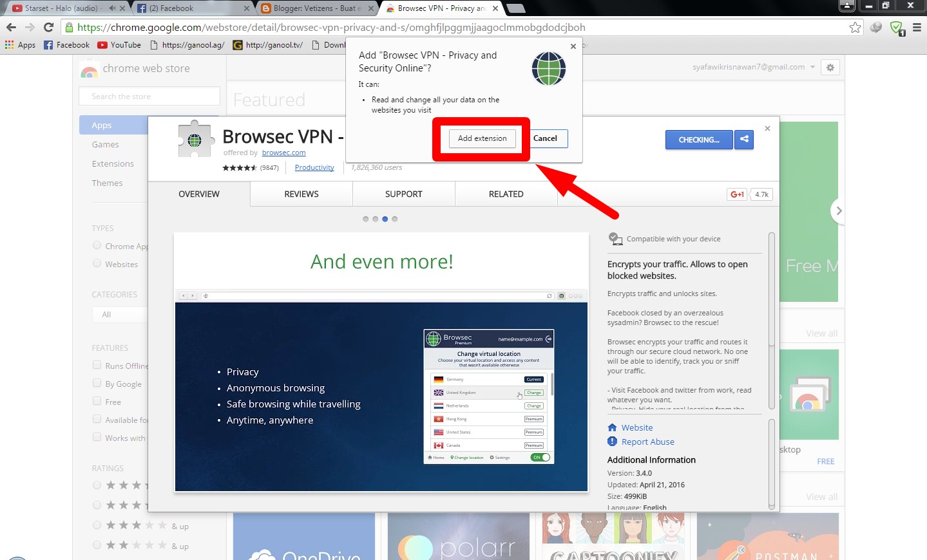Mute the Starset tab audio icon
This screenshot has width=927, height=560.
[x=113, y=8]
